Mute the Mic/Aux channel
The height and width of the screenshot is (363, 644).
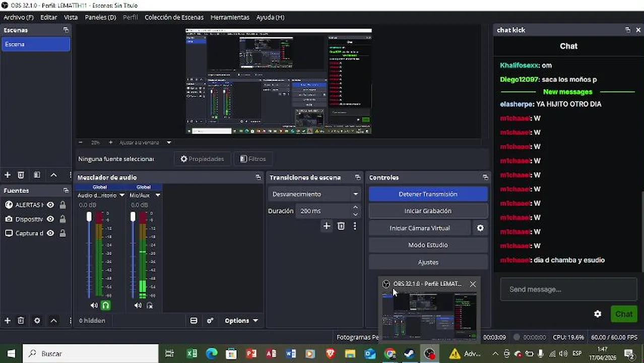pos(138,305)
